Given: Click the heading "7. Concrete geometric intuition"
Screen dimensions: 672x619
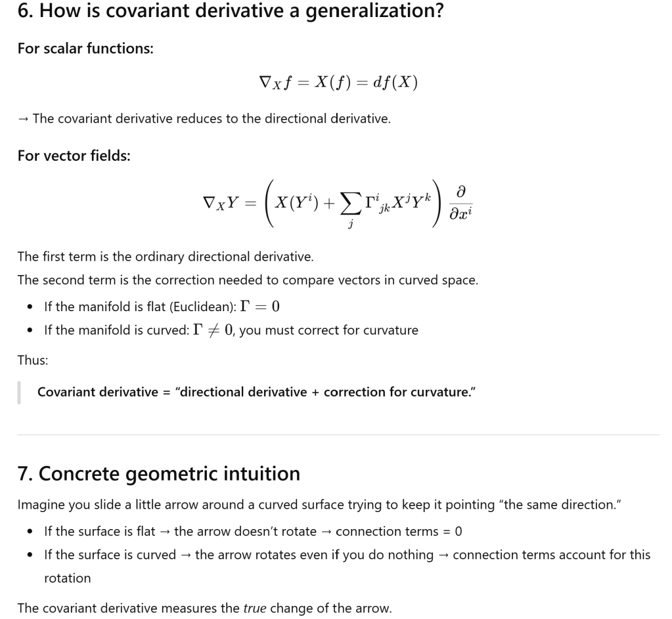Looking at the screenshot, I should [x=158, y=473].
